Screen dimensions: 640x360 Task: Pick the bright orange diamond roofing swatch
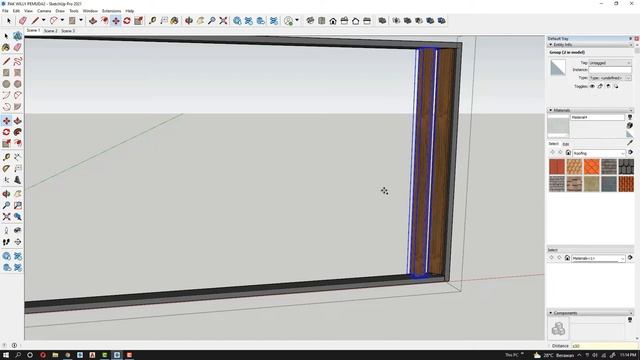[591, 167]
